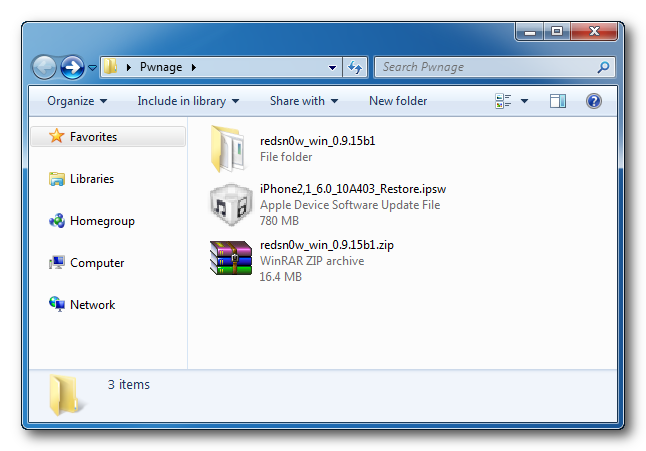Click the Refresh button beside the address bar
The image size is (646, 451).
click(355, 67)
